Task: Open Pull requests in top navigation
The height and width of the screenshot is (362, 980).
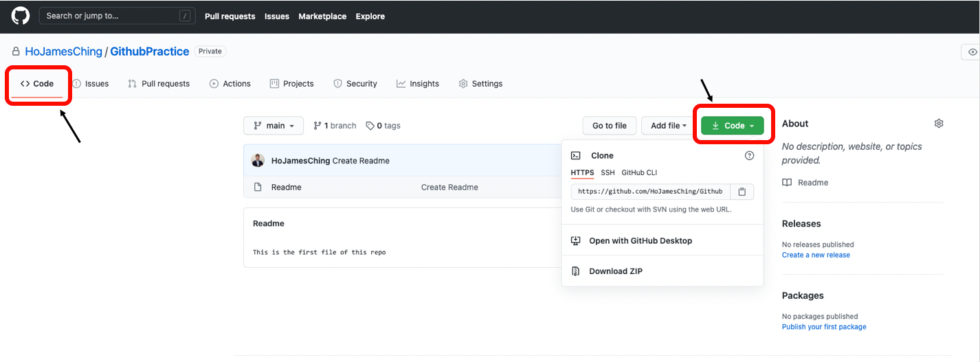Action: click(x=230, y=16)
